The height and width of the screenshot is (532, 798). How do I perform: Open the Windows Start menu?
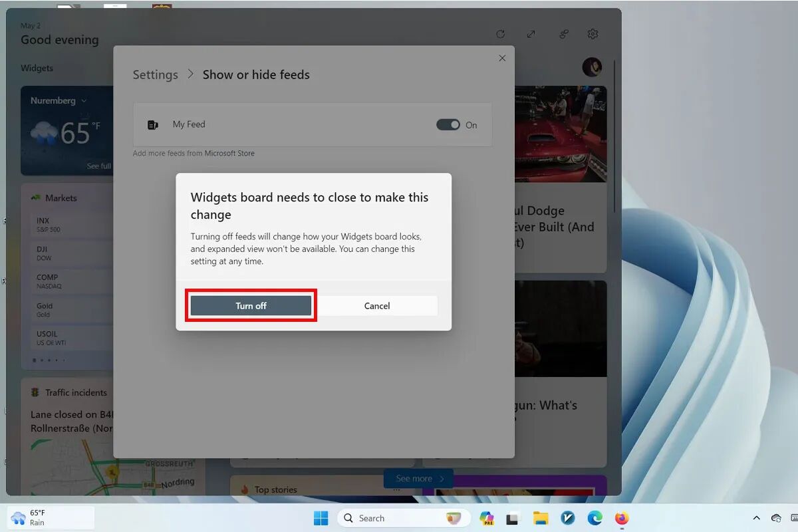tap(321, 518)
